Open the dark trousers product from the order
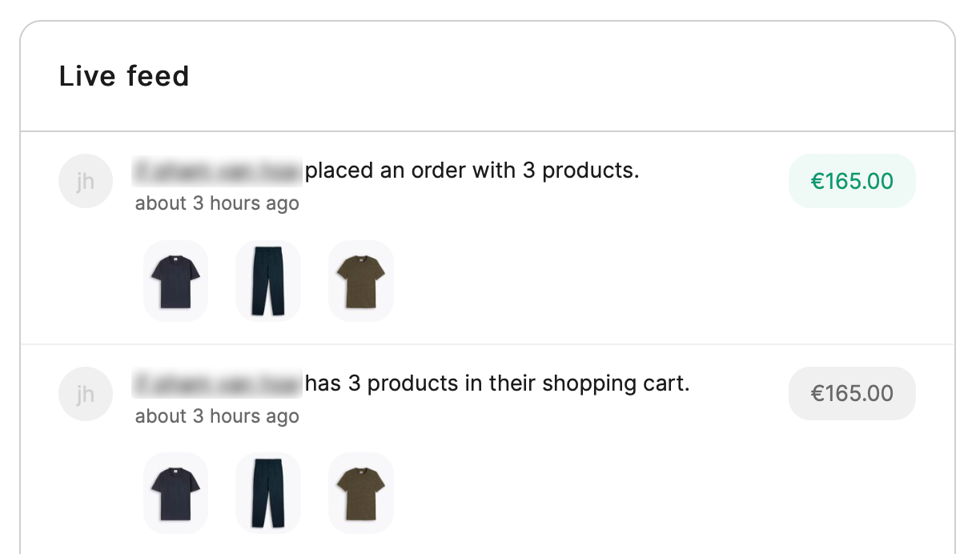This screenshot has height=554, width=980. 267,280
